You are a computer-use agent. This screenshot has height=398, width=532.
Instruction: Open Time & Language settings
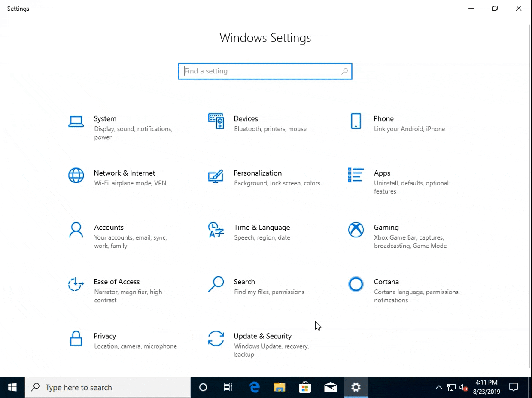pos(262,228)
